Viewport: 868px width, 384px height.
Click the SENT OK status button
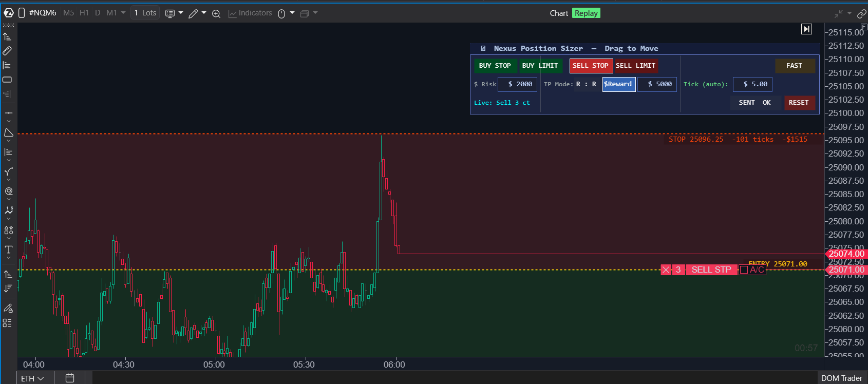tap(755, 103)
